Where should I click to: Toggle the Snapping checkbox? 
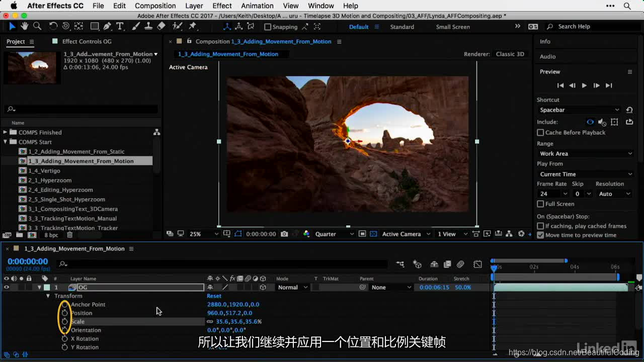coord(268,27)
